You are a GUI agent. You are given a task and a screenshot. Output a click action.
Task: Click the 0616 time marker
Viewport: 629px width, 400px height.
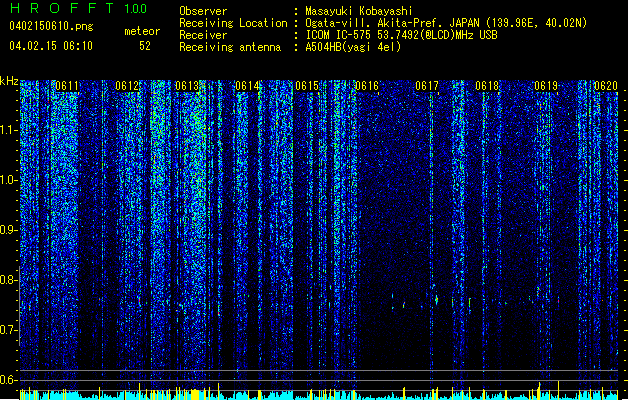pos(367,86)
